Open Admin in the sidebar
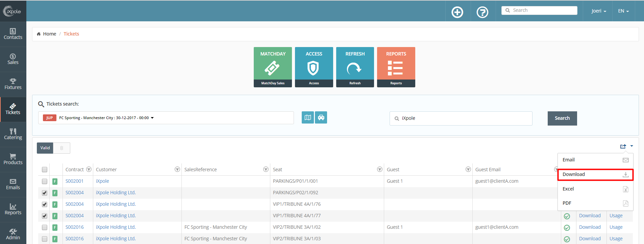Image resolution: width=644 pixels, height=244 pixels. pos(13,234)
